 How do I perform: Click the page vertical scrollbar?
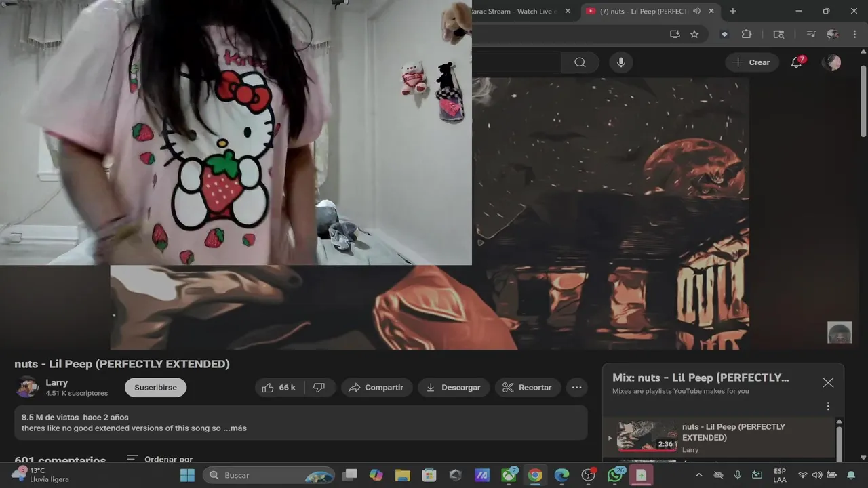pyautogui.click(x=863, y=102)
